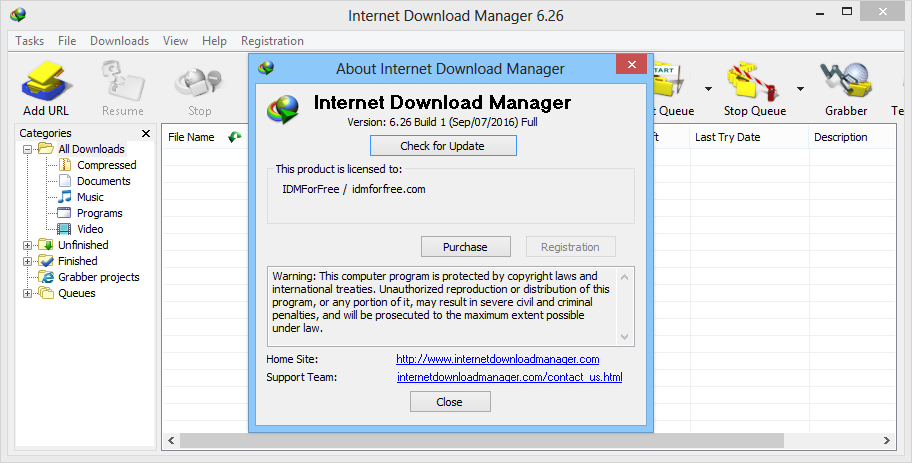Minimize the main IDM window
912x463 pixels.
820,13
